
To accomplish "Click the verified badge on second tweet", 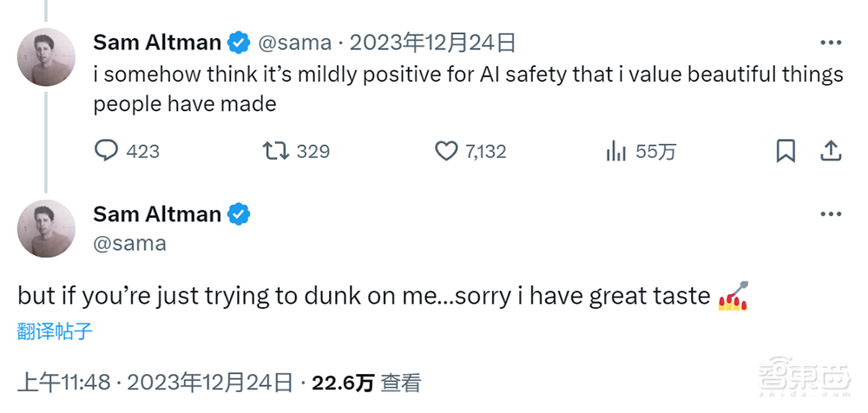I will pos(239,213).
